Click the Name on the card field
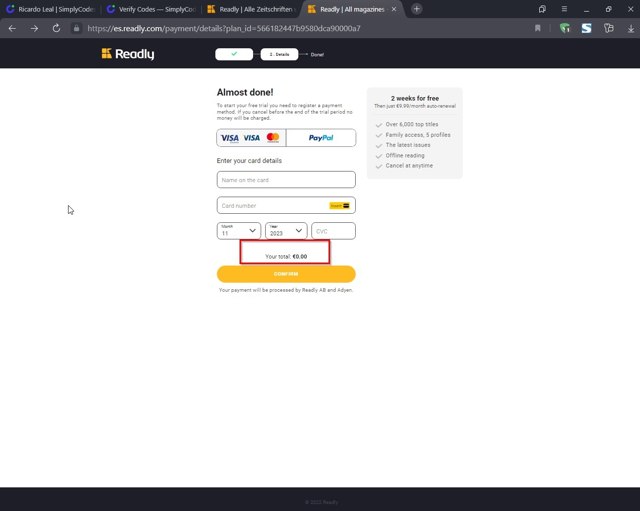 286,180
